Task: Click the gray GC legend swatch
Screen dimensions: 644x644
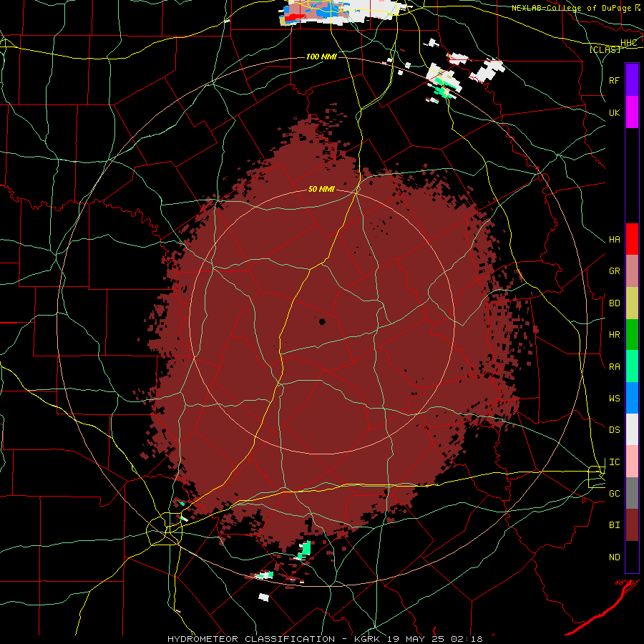Action: click(632, 493)
